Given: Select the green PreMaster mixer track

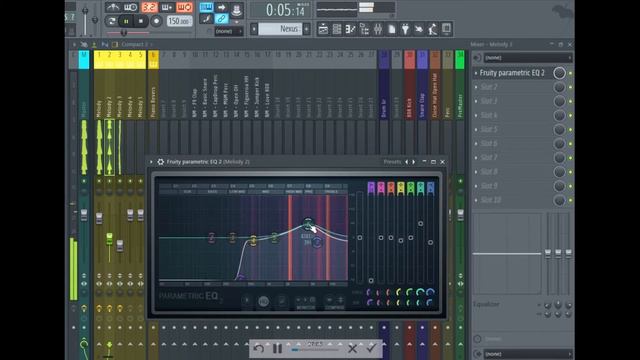Looking at the screenshot, I should [x=460, y=60].
